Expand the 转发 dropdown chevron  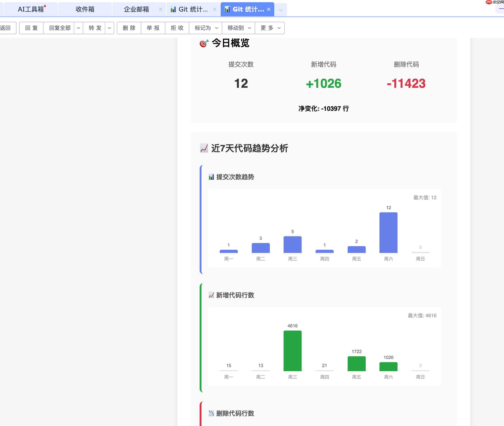click(x=109, y=28)
